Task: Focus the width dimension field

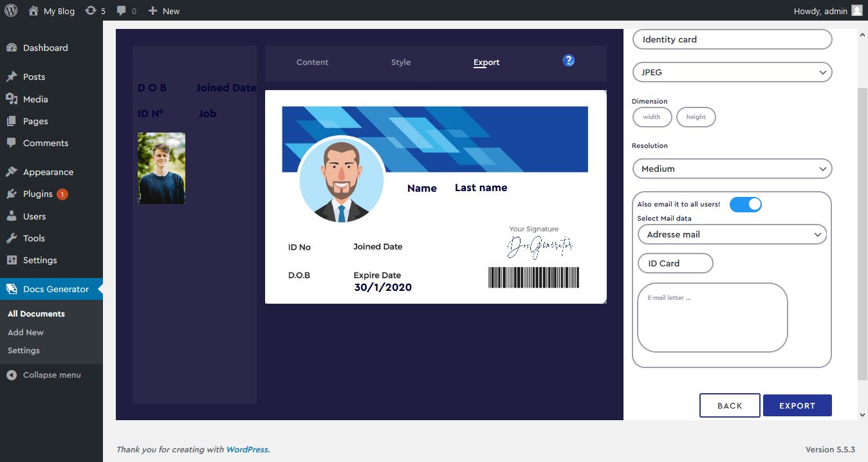Action: click(x=652, y=117)
